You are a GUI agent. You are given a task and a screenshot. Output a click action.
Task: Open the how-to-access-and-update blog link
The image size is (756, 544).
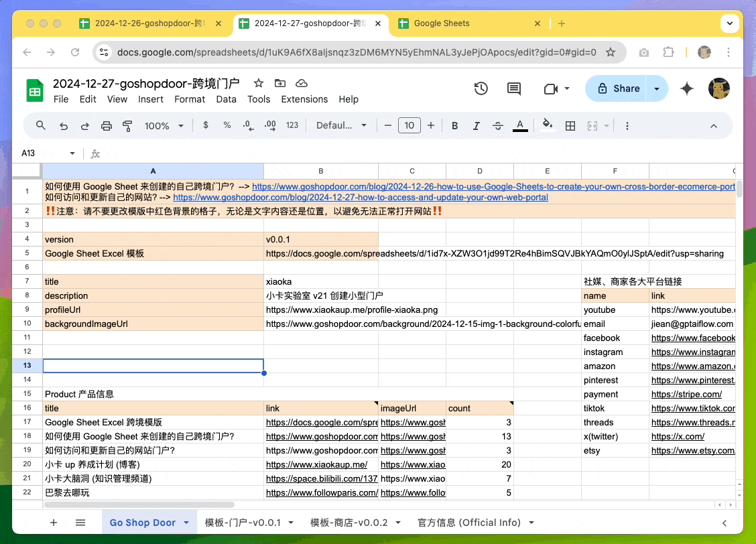pyautogui.click(x=361, y=197)
